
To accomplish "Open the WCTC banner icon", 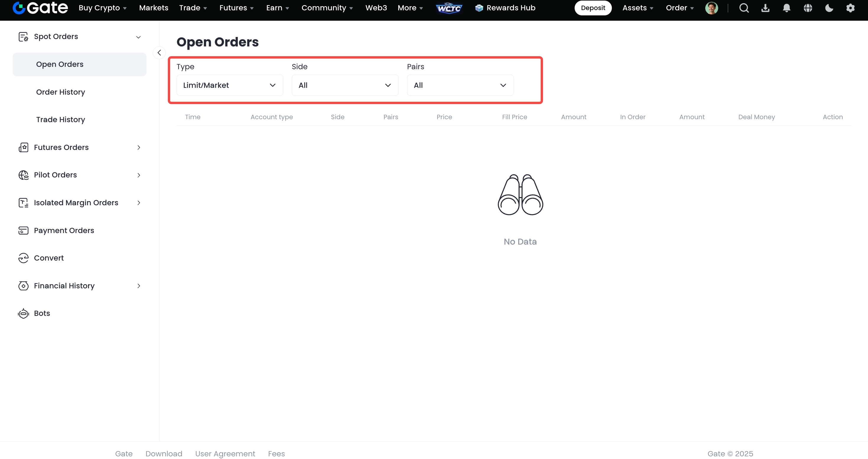I will [449, 8].
